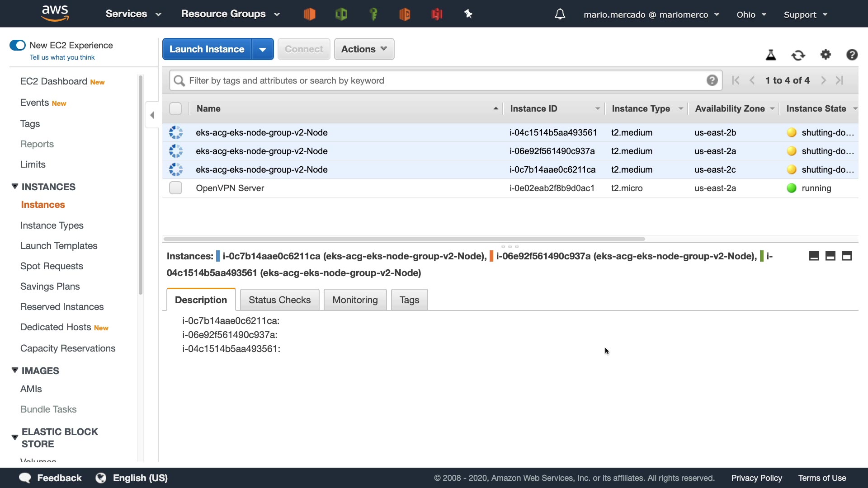Image resolution: width=868 pixels, height=488 pixels.
Task: Open the notifications bell icon
Action: (x=560, y=14)
